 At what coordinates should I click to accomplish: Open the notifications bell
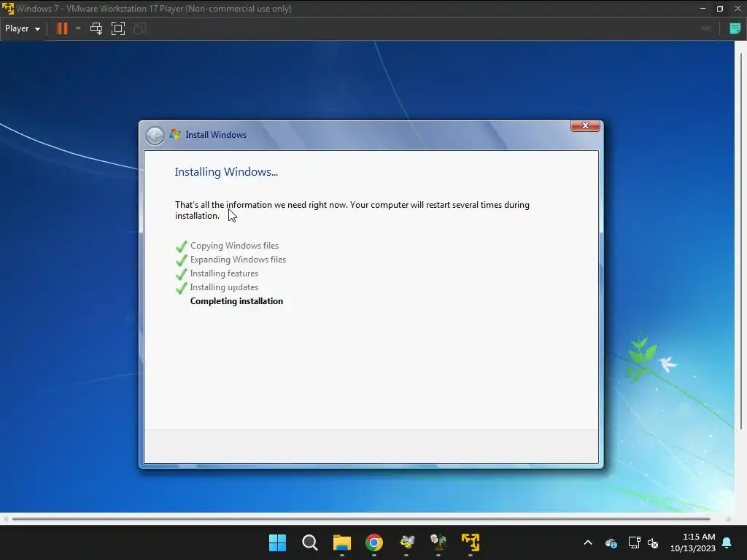[x=727, y=542]
